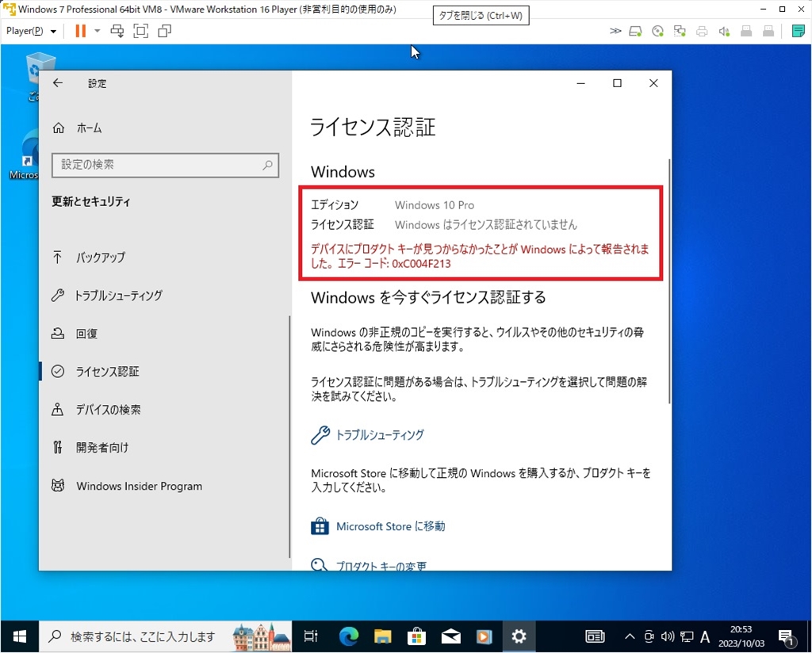Click the Settings sidebar scrollbar
The width and height of the screenshot is (812, 653).
point(289,437)
